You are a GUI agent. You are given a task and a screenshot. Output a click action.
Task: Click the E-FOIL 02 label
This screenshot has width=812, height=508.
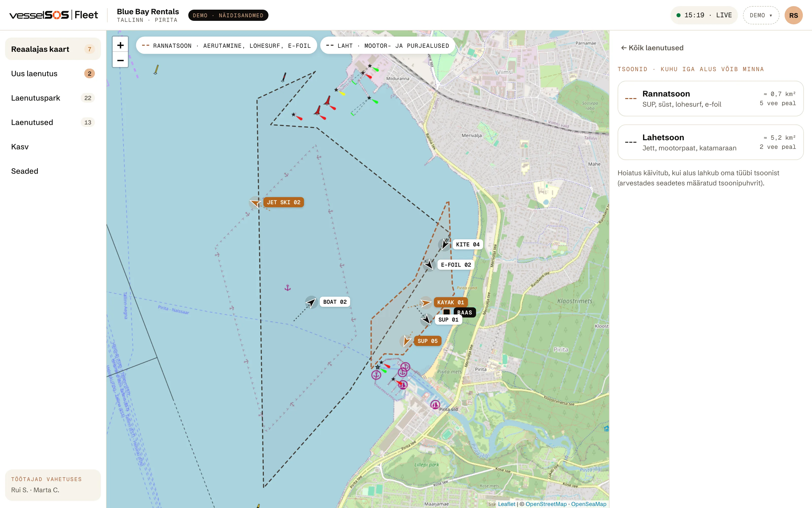pyautogui.click(x=456, y=265)
